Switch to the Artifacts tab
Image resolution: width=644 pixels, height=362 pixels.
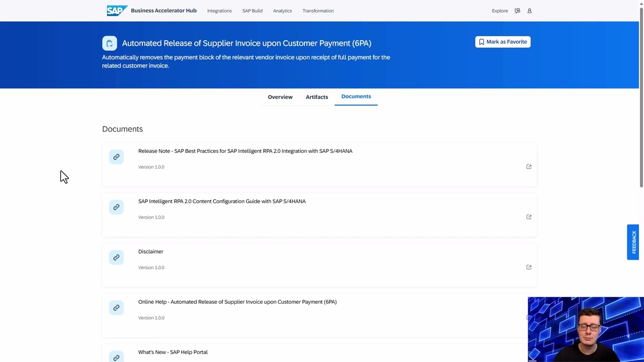pos(316,97)
